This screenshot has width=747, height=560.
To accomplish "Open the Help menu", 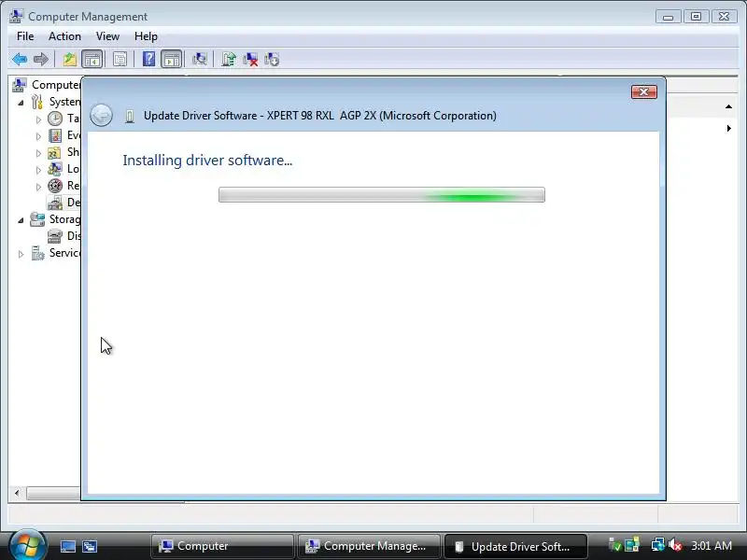I will click(x=146, y=36).
